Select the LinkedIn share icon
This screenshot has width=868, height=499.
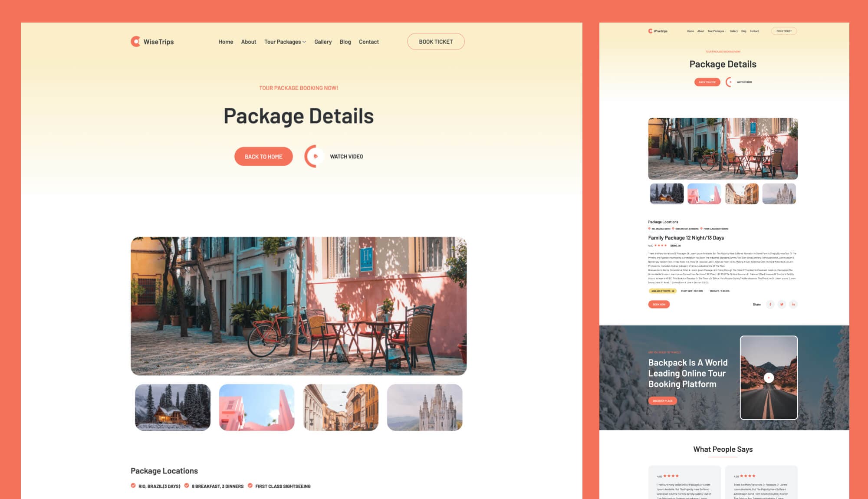793,304
